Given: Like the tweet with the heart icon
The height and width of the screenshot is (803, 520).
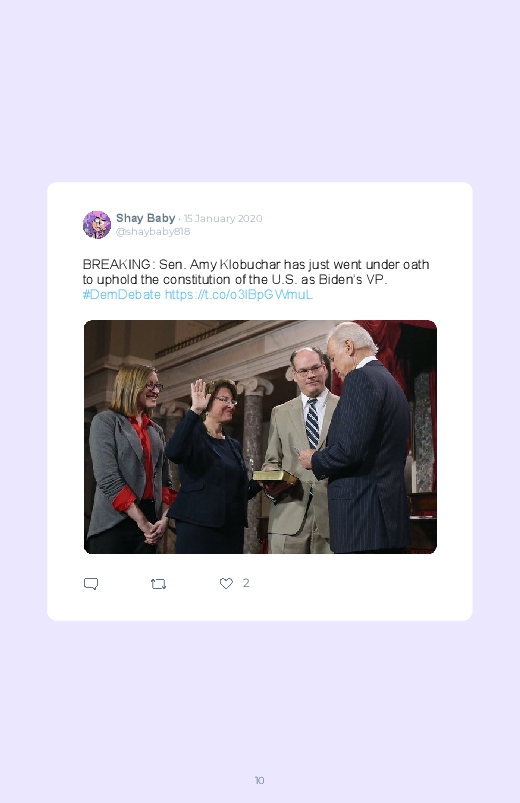Looking at the screenshot, I should coord(226,583).
